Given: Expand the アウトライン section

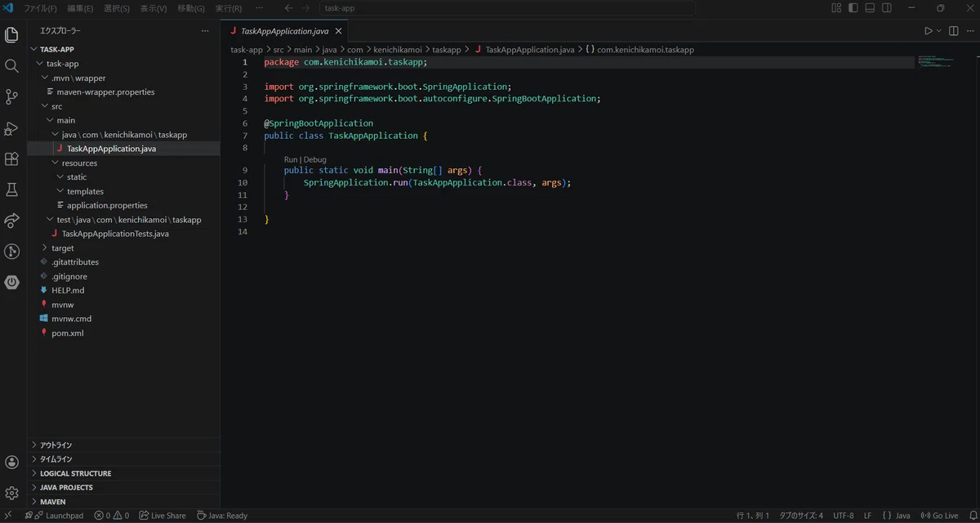Looking at the screenshot, I should [x=122, y=445].
